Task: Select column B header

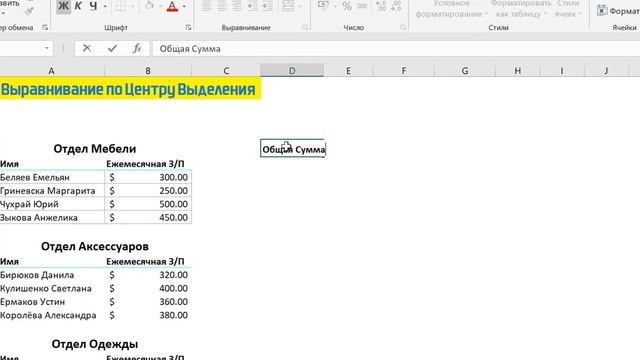Action: [148, 71]
